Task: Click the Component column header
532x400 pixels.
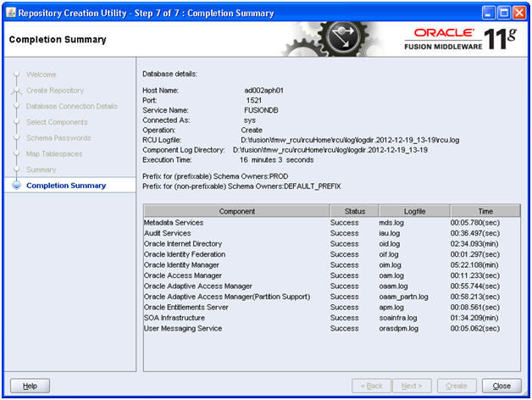Action: pyautogui.click(x=237, y=211)
